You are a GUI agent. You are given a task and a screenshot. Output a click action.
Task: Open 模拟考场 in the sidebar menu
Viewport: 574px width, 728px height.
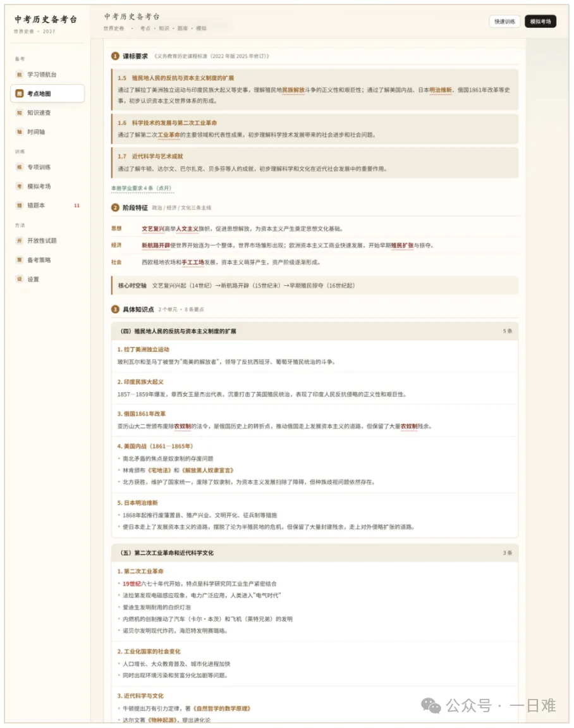47,186
